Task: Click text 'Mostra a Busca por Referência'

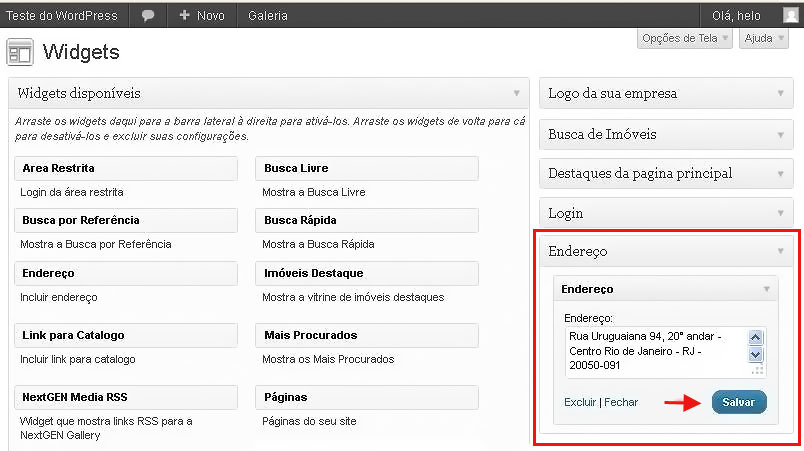Action: [95, 244]
